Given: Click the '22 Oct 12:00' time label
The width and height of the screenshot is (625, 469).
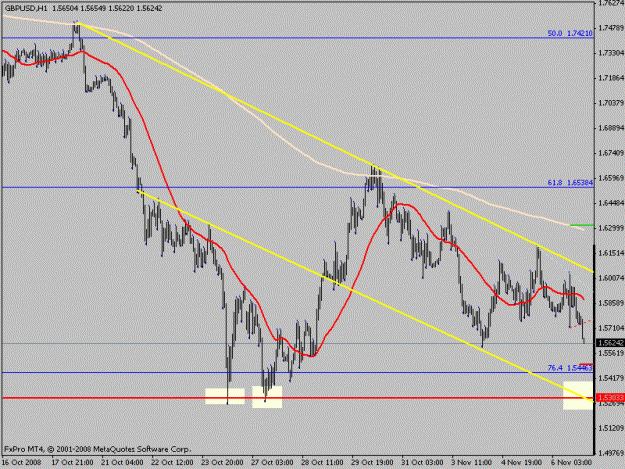Looking at the screenshot, I should [172, 462].
